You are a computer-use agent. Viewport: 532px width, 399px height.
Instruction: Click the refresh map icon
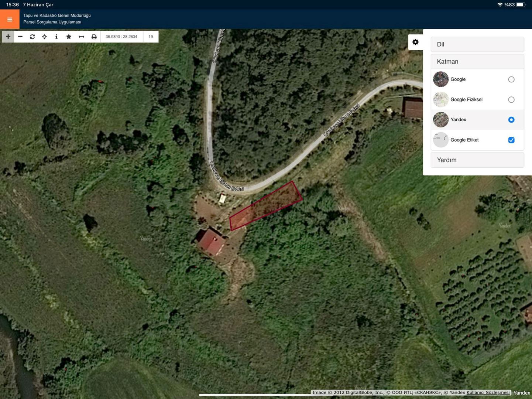pos(32,37)
